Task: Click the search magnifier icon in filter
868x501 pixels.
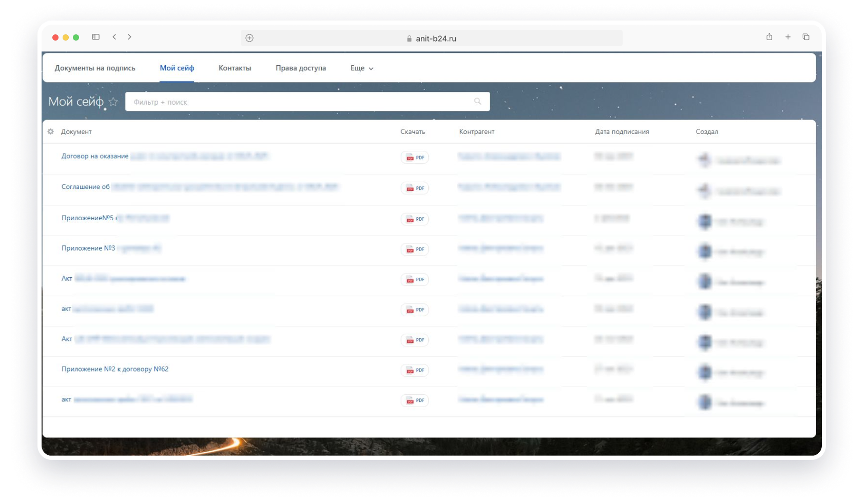Action: pos(477,102)
